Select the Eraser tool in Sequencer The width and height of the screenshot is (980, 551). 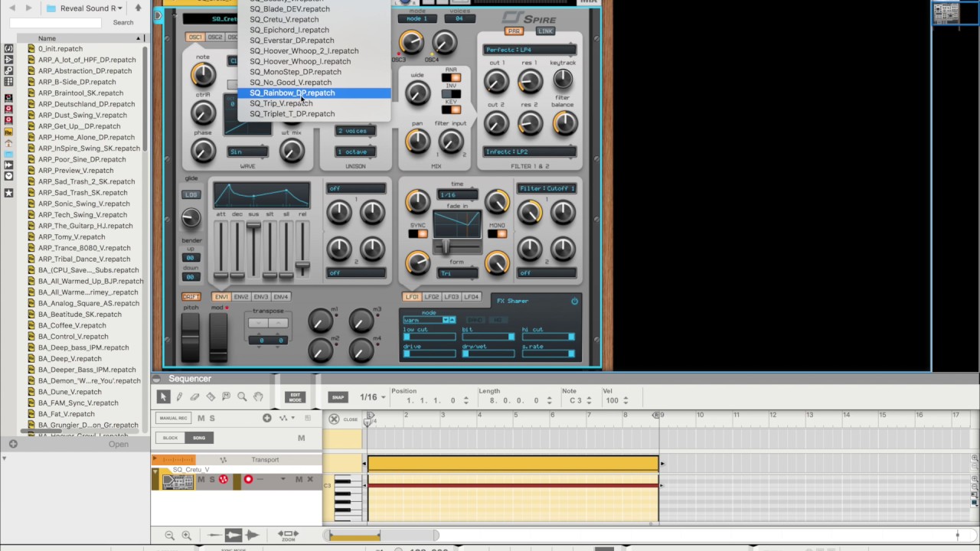(194, 396)
